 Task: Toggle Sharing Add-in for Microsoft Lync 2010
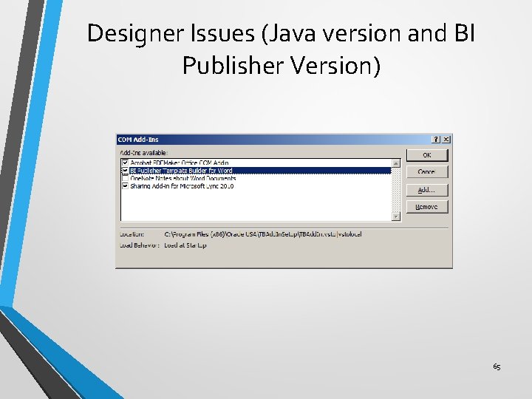(125, 186)
